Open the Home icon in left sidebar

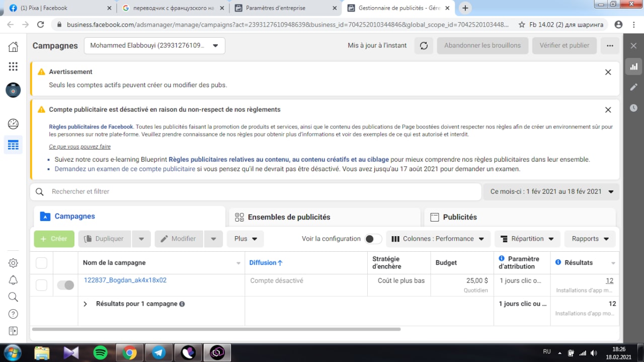[x=13, y=47]
